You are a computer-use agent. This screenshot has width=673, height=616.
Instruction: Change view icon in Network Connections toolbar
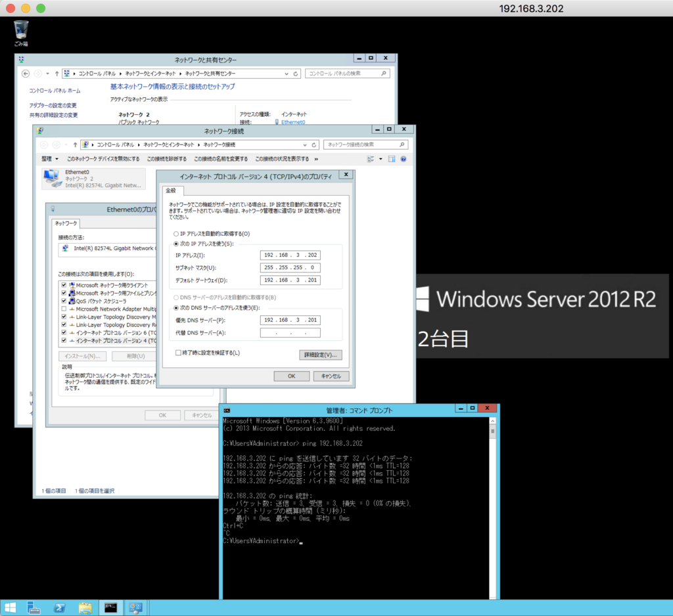click(x=371, y=159)
